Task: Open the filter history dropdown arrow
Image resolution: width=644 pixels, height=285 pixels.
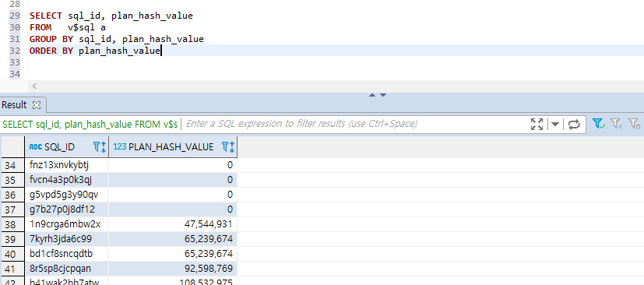Action: [555, 124]
